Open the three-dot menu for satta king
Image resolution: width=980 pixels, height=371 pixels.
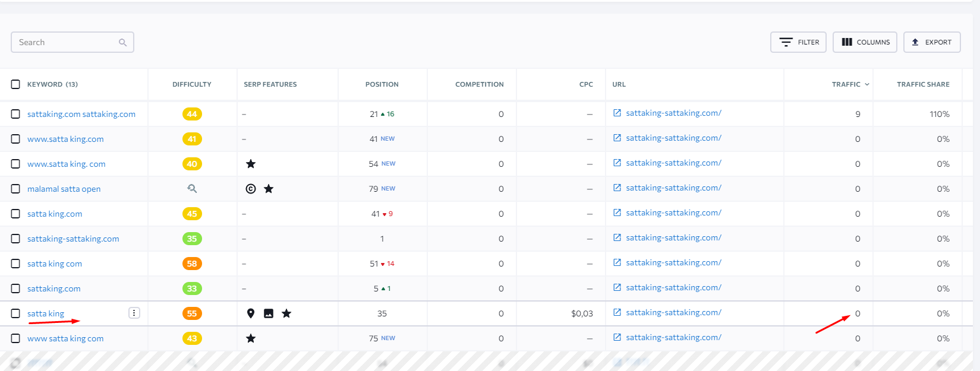click(134, 313)
